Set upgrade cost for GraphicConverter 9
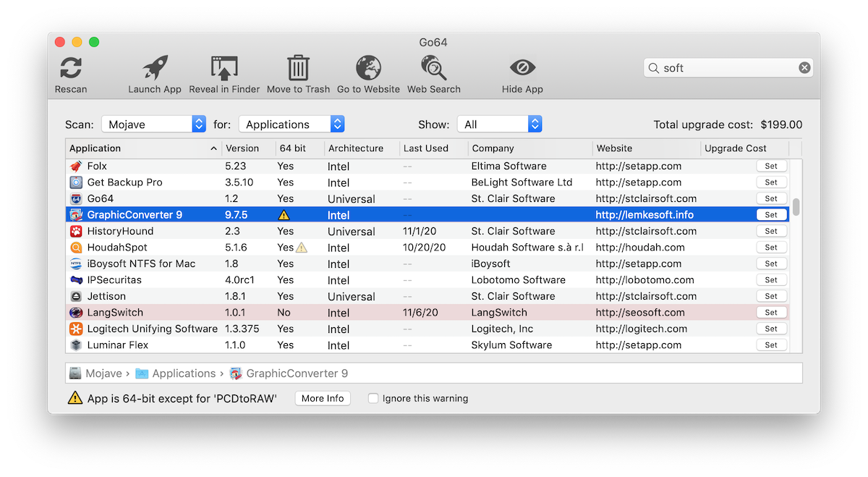This screenshot has width=868, height=477. [x=771, y=215]
